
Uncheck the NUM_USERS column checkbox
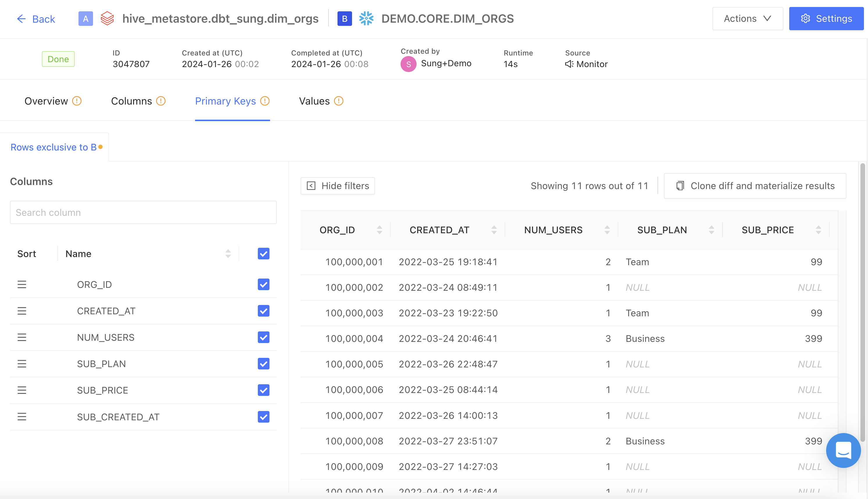[x=263, y=337]
